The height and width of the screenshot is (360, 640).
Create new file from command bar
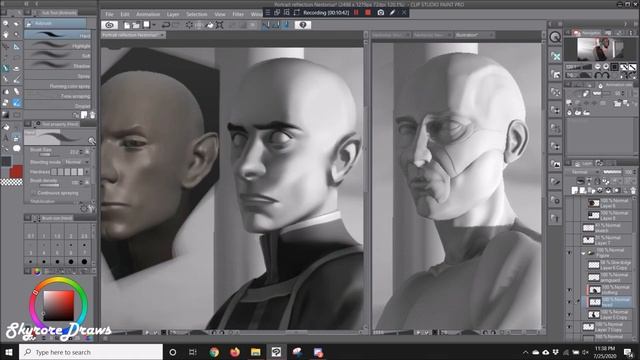click(x=127, y=25)
